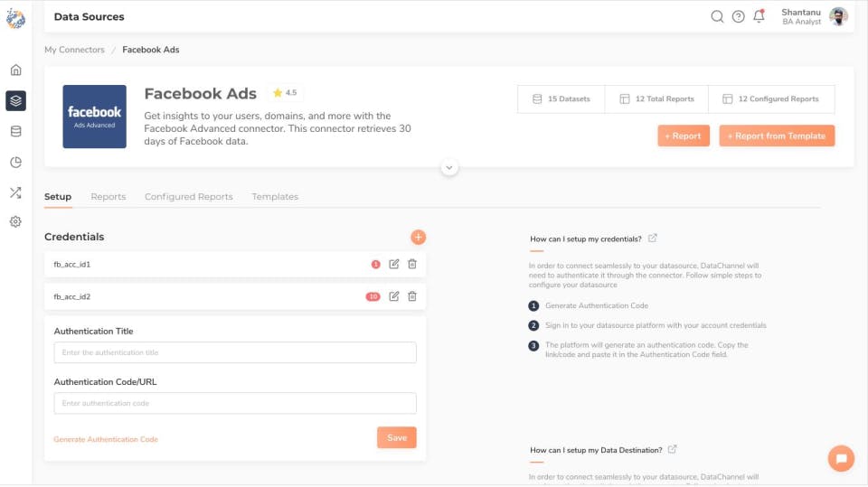Add a new credential with plus button
The image size is (868, 487).
418,237
